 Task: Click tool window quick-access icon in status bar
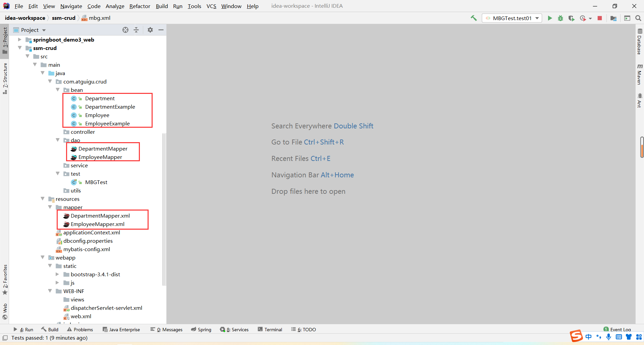pos(5,338)
